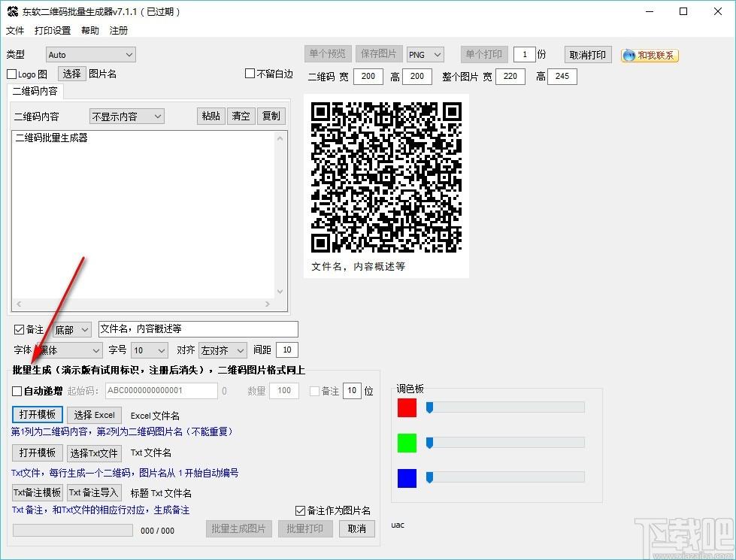This screenshot has height=560, width=736.
Task: Expand the 类型 Auto dropdown
Action: point(91,54)
